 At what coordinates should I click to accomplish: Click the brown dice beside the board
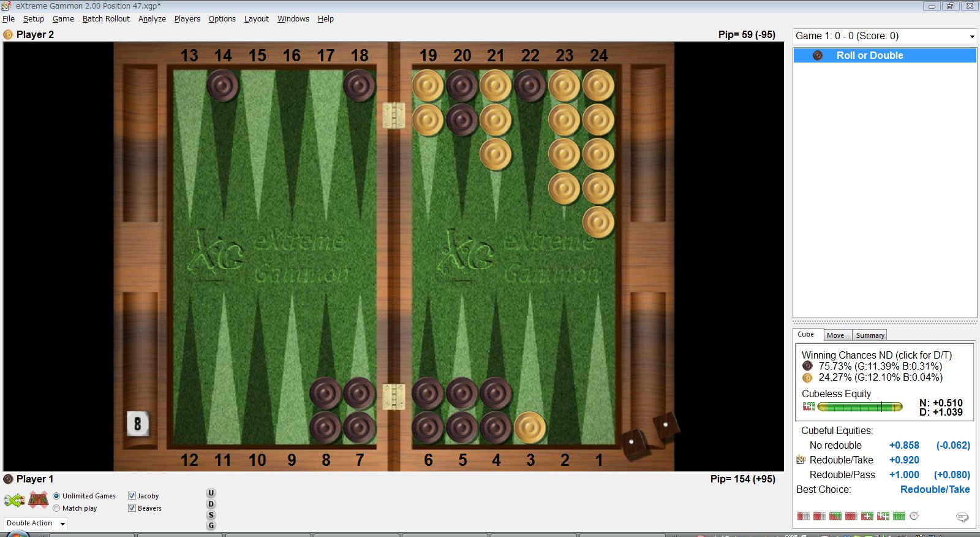pyautogui.click(x=650, y=436)
